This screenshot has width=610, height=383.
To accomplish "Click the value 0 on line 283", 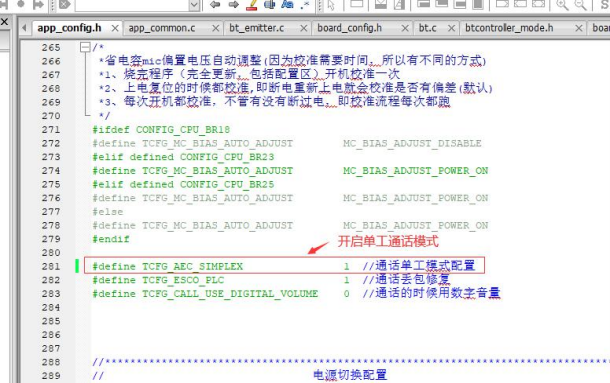I will [346, 294].
